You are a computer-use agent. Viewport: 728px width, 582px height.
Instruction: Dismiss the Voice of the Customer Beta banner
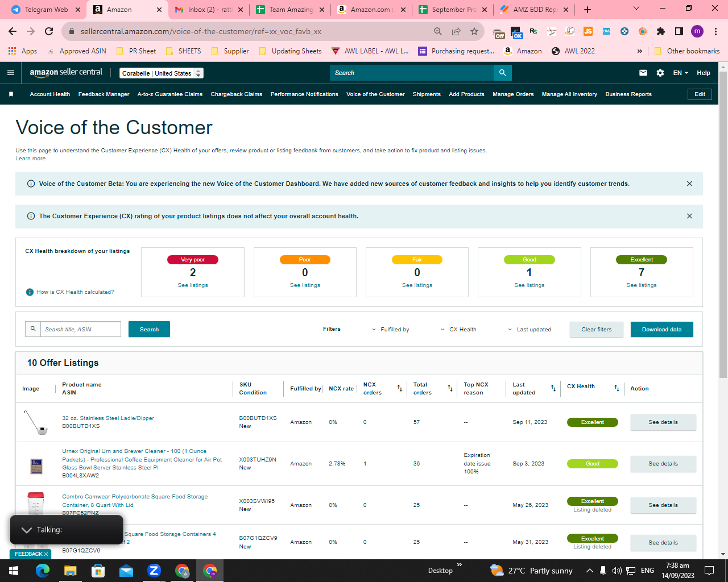(689, 184)
